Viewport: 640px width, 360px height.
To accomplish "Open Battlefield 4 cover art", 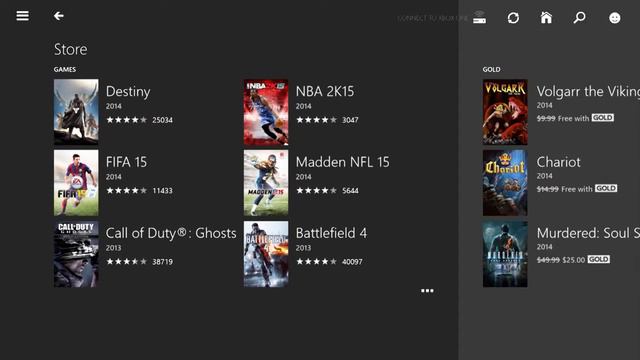I will click(x=266, y=254).
